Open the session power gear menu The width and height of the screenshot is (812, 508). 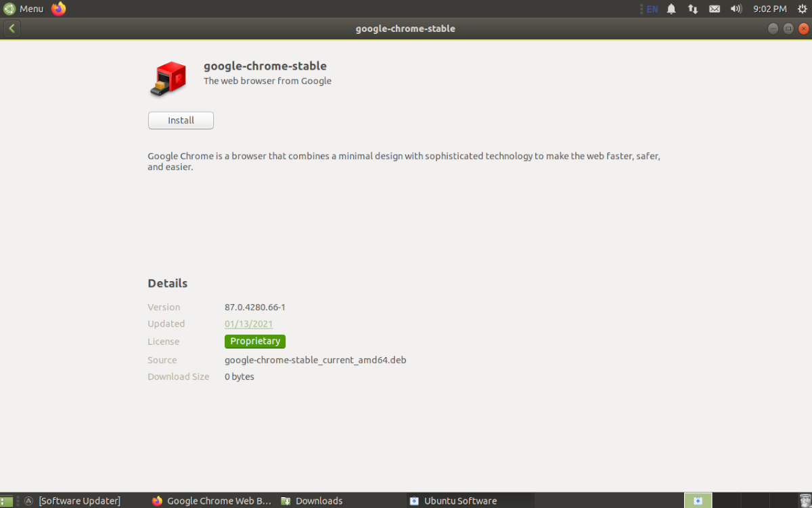pos(802,9)
